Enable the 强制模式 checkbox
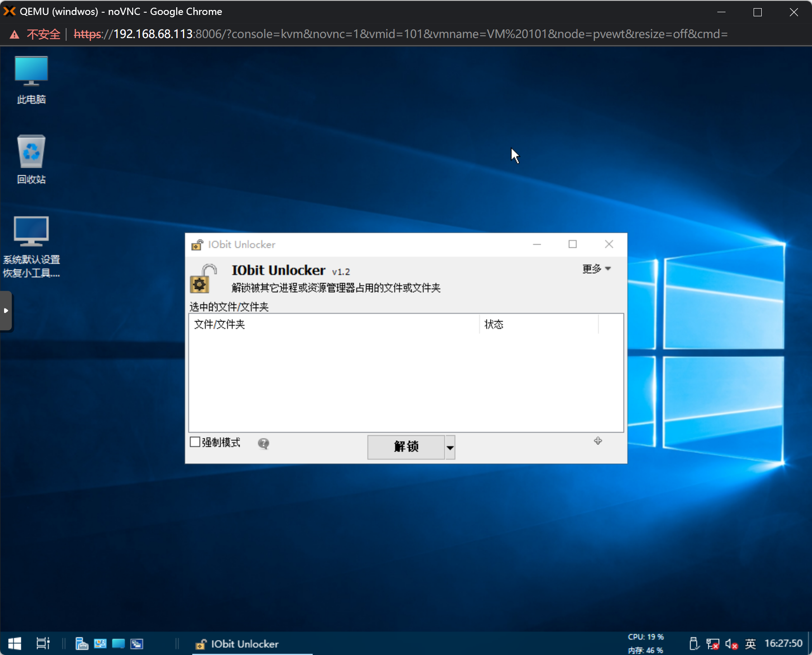Screen dimensions: 812x655 pos(195,442)
